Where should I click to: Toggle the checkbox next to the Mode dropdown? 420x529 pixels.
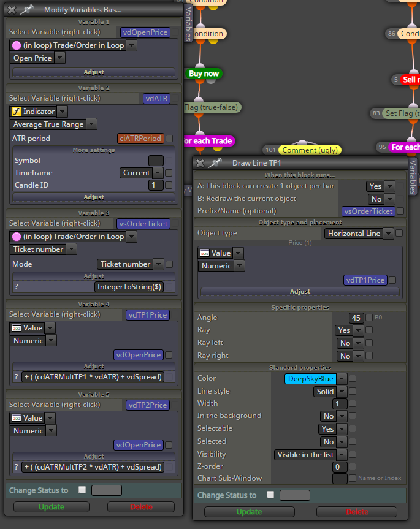tap(169, 264)
